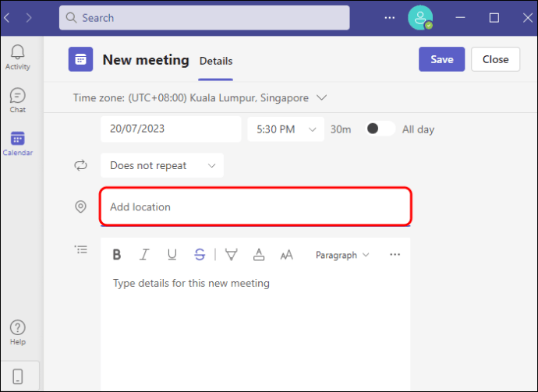Apply bold formatting
Screen dimensions: 538x392
[x=117, y=255]
